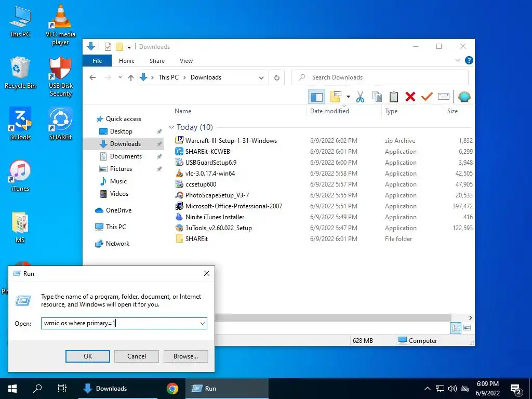Click the Search Downloads box
532x399 pixels.
tap(380, 78)
